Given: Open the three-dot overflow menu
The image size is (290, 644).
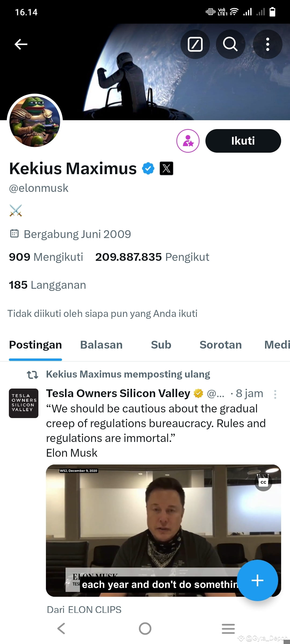Looking at the screenshot, I should (x=267, y=44).
